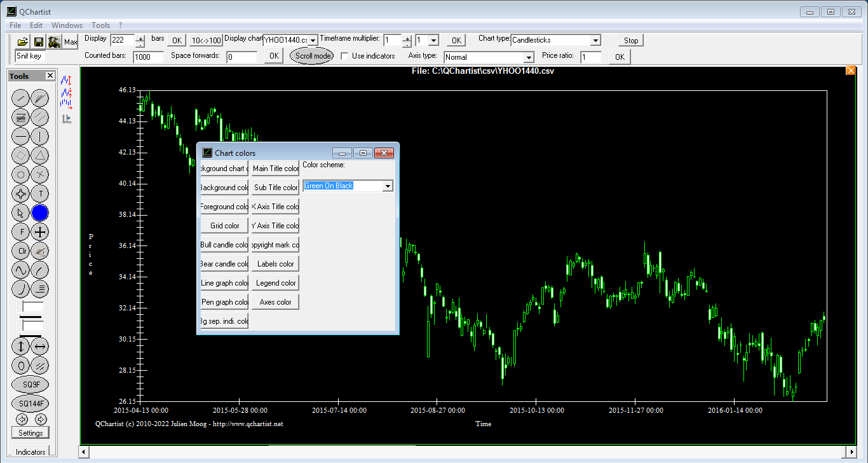Select the trend line drawing tool
Image resolution: width=868 pixels, height=463 pixels.
[21, 99]
